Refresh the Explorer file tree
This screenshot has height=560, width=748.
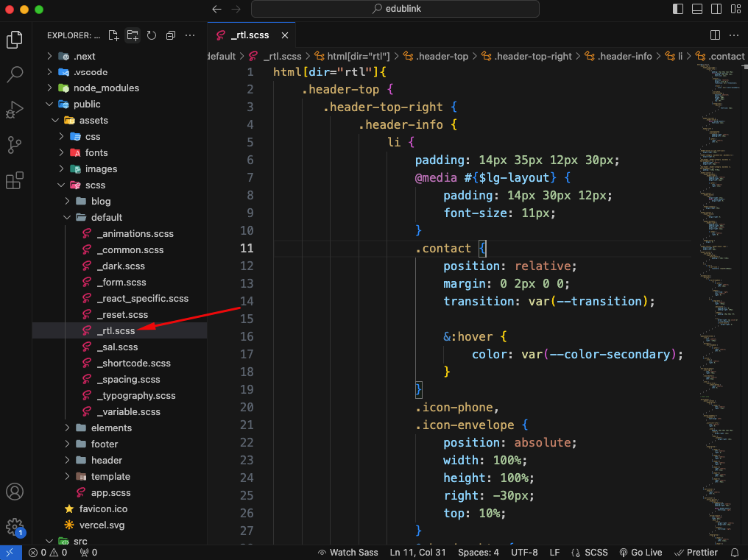pos(152,35)
